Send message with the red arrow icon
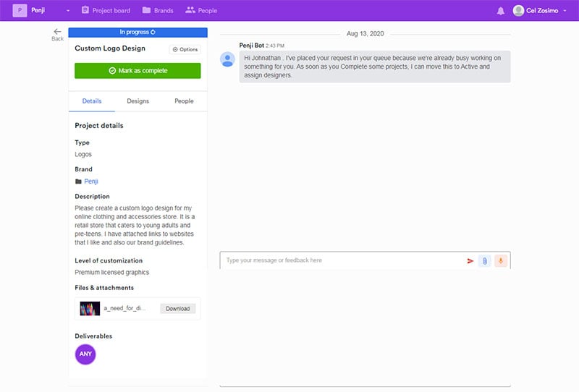This screenshot has width=579, height=392. [x=470, y=261]
